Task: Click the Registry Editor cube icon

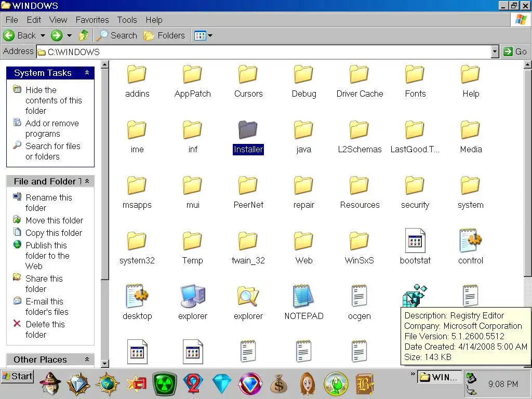Action: [415, 295]
